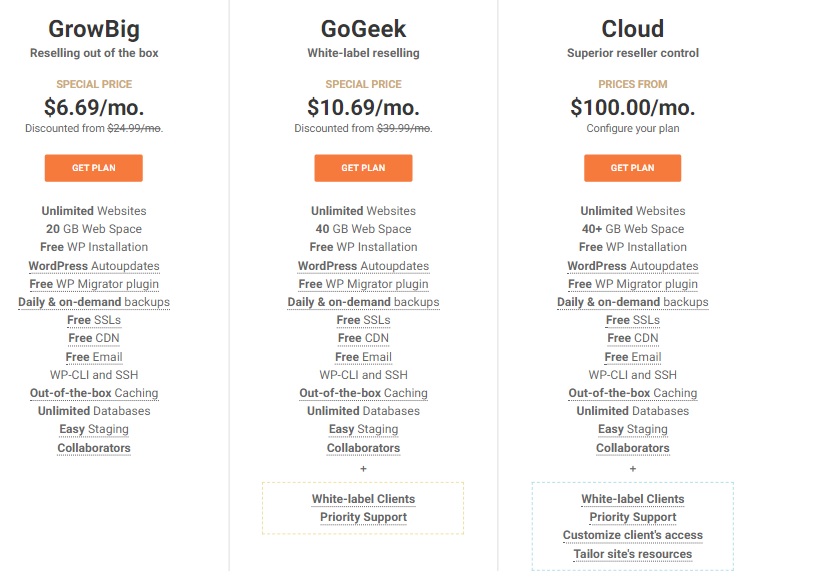Screen dimensions: 819x580
Task: Open White-label Clients in GoGeek box
Action: coord(364,499)
